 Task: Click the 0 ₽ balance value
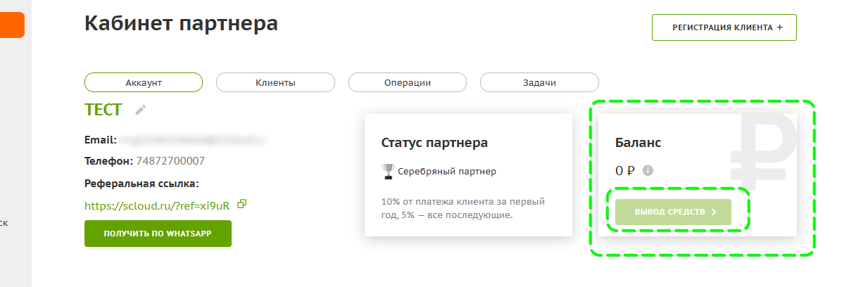pyautogui.click(x=625, y=170)
